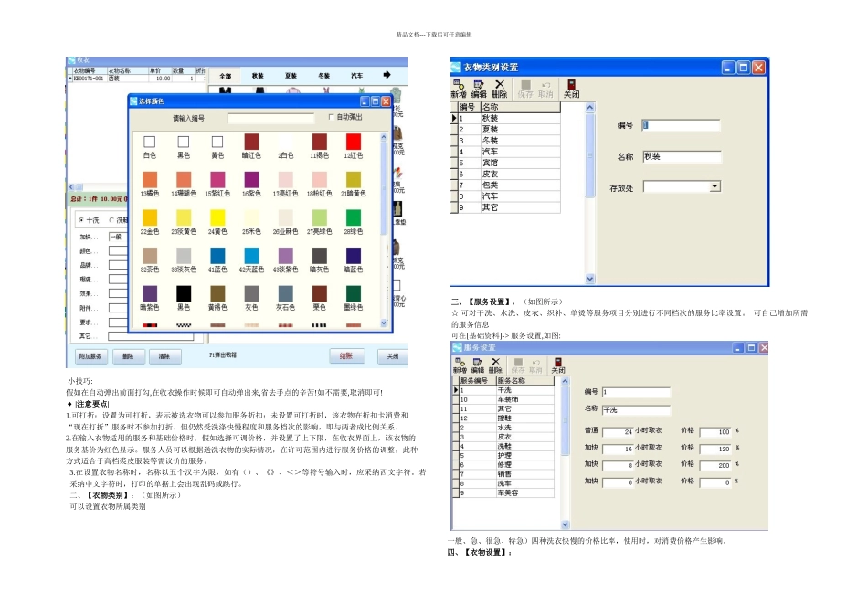Viewport: 868px width, 614px height.
Task: Pick the 42天蓝色 color swatch
Action: pyautogui.click(x=251, y=255)
